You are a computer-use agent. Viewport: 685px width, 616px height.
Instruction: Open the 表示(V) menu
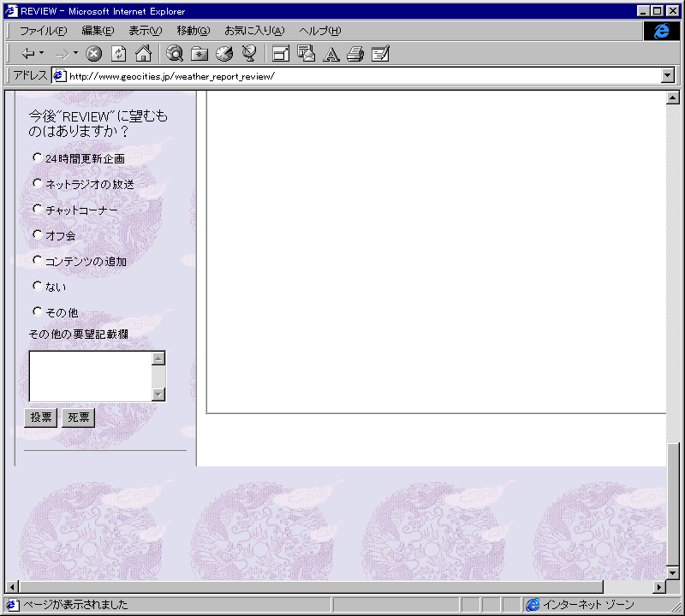pyautogui.click(x=145, y=31)
